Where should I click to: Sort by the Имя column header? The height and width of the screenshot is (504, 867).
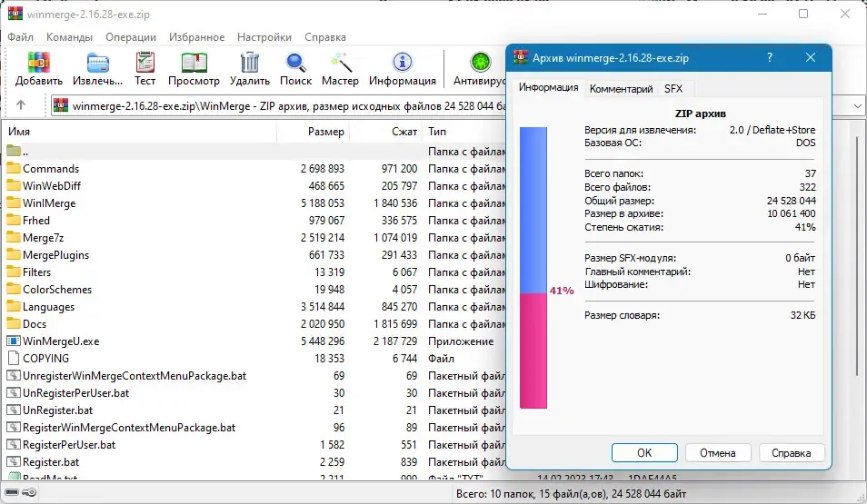[x=141, y=132]
